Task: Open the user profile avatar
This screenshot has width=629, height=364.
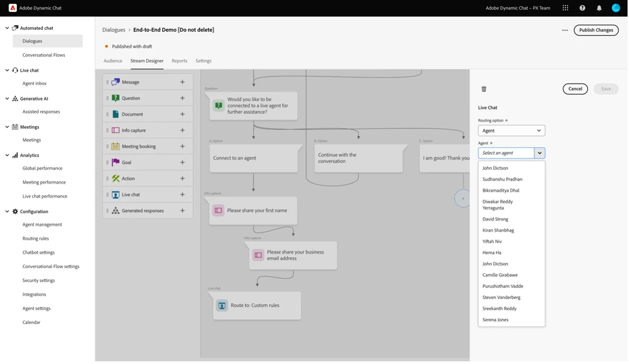Action: click(x=616, y=8)
